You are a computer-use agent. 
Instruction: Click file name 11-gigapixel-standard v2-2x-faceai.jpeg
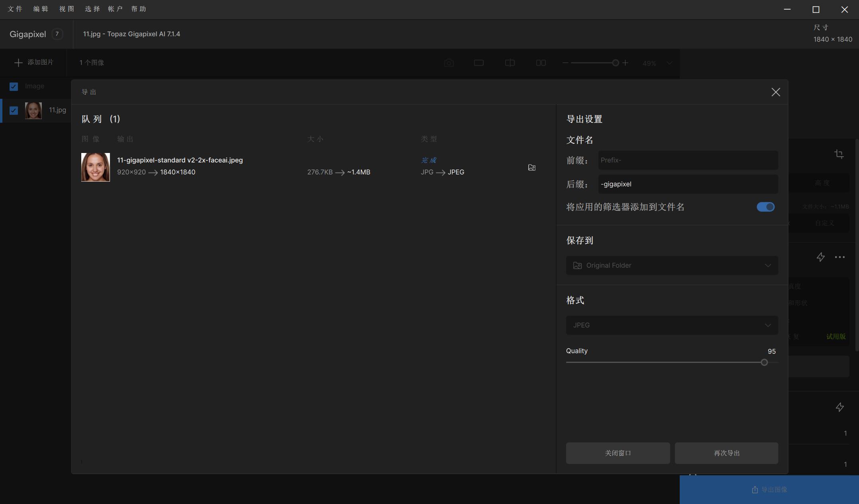pos(180,160)
